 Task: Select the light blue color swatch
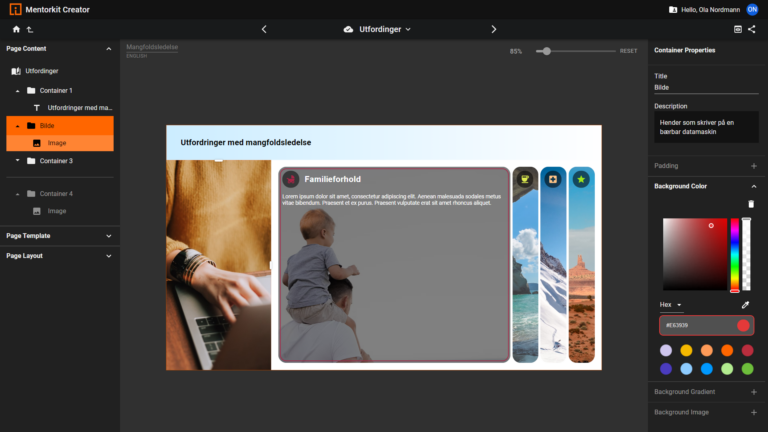click(x=686, y=369)
